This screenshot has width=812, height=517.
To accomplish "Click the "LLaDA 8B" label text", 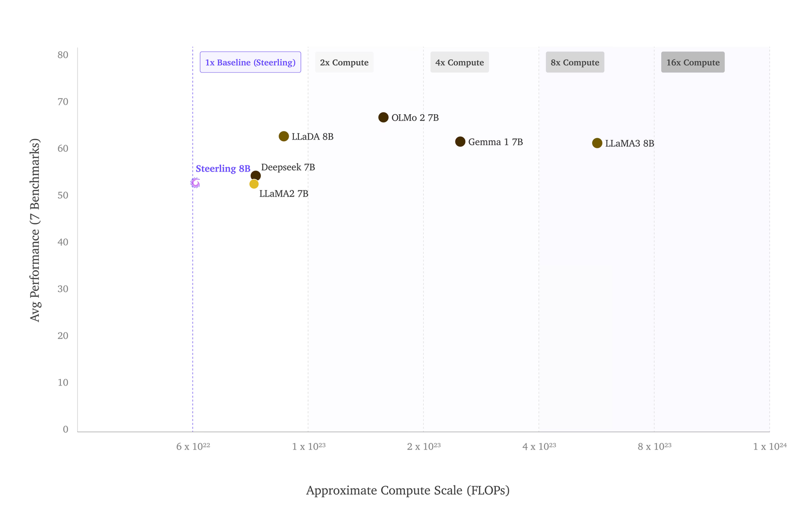I will click(313, 137).
